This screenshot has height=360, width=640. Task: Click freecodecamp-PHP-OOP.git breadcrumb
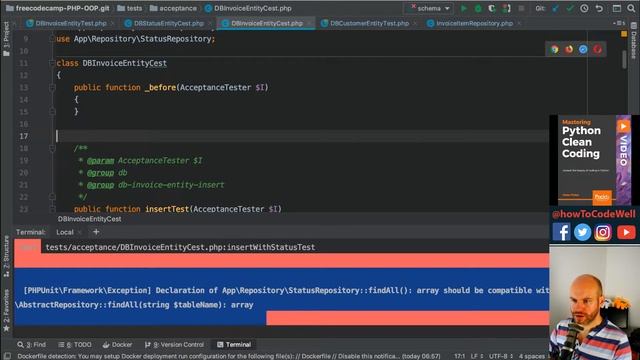58,8
